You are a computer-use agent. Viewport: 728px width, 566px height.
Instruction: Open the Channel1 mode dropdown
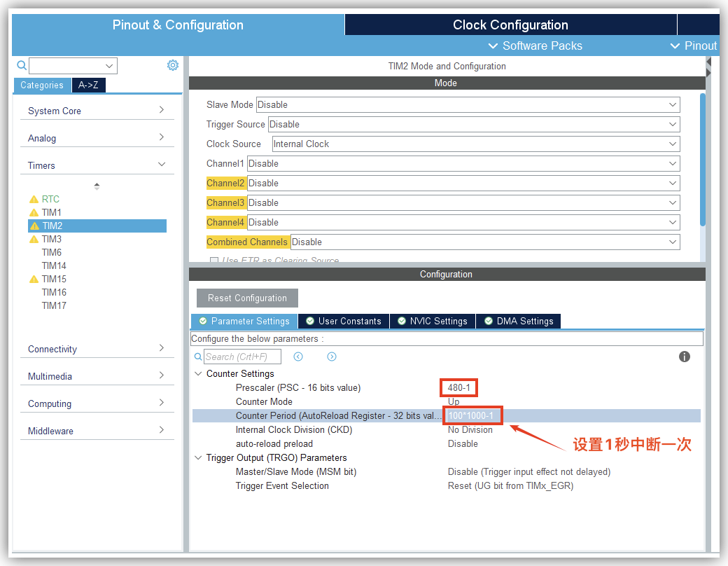coord(463,163)
